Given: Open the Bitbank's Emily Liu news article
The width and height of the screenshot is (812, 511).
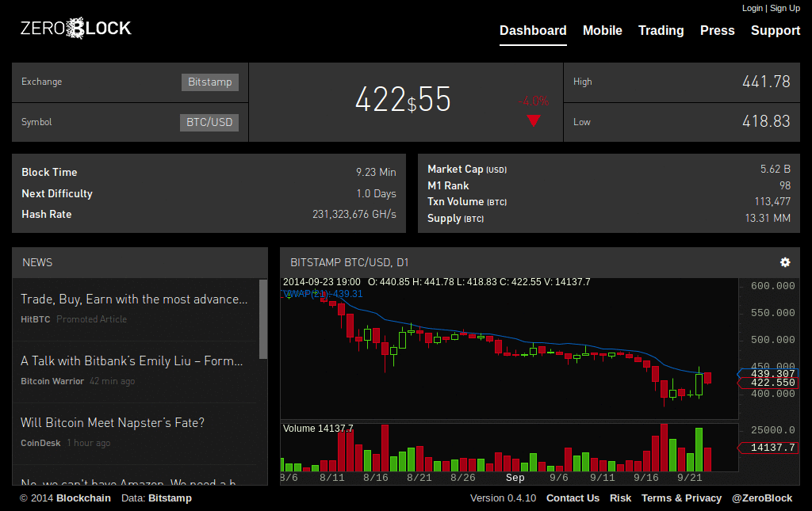Looking at the screenshot, I should 132,361.
